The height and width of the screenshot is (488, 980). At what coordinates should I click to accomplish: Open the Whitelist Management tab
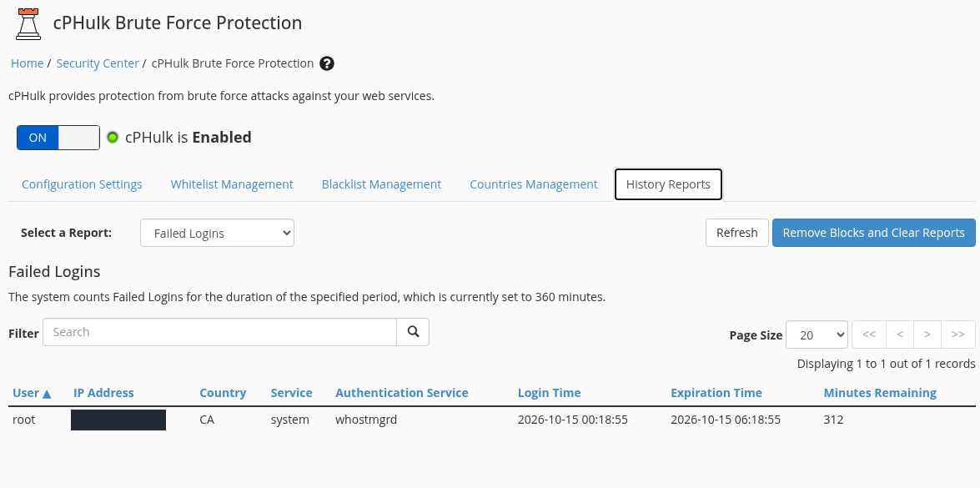coord(232,184)
